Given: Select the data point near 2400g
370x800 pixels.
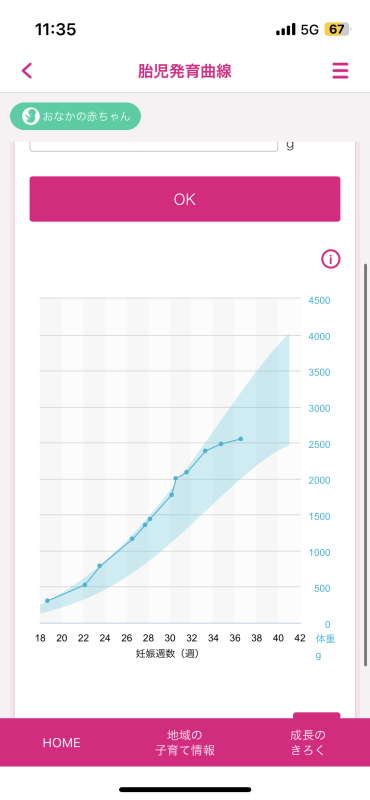Looking at the screenshot, I should coord(205,451).
